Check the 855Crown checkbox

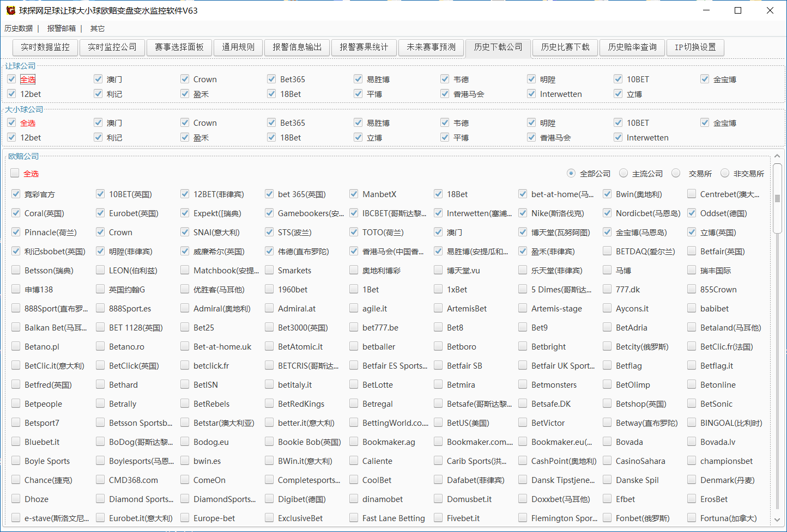coord(692,289)
